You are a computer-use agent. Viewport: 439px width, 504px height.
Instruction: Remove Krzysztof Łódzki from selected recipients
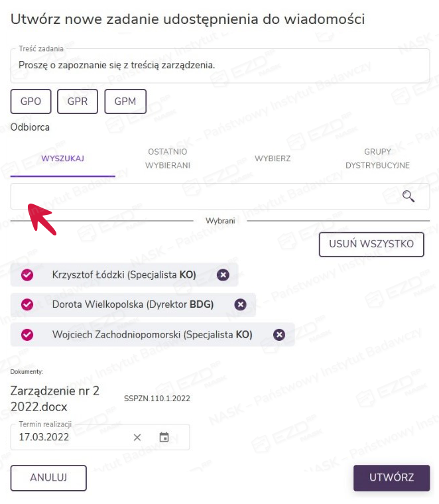coord(223,275)
